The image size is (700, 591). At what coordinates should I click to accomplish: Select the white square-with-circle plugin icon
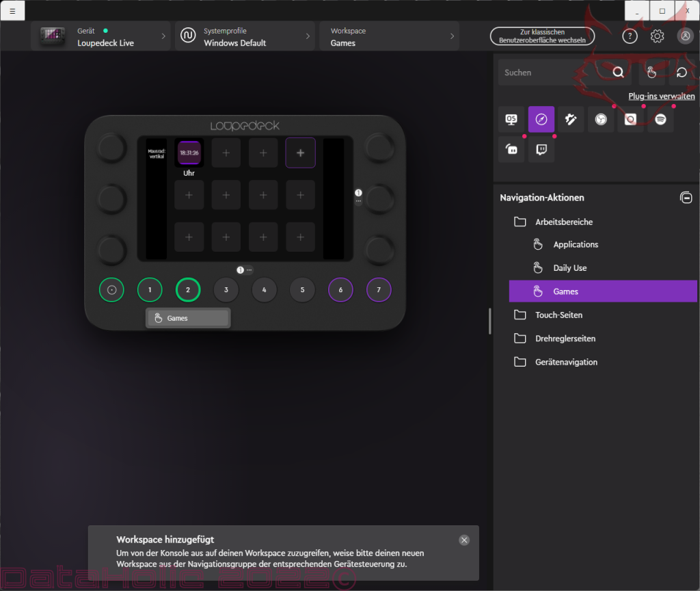click(630, 119)
